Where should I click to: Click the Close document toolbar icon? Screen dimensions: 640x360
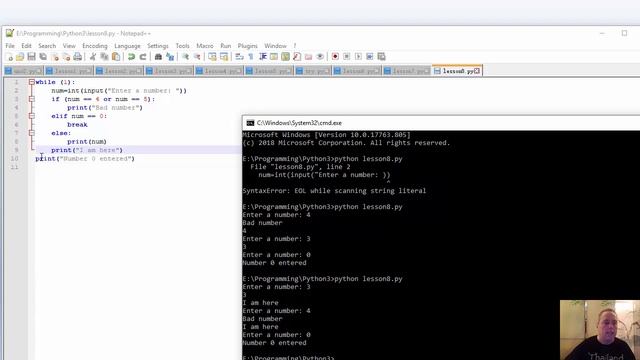click(x=54, y=57)
